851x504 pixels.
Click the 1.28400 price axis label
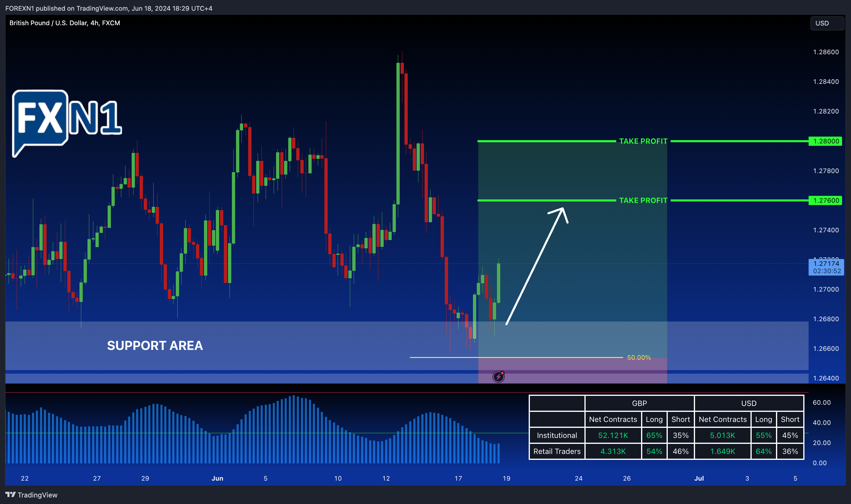tap(826, 81)
